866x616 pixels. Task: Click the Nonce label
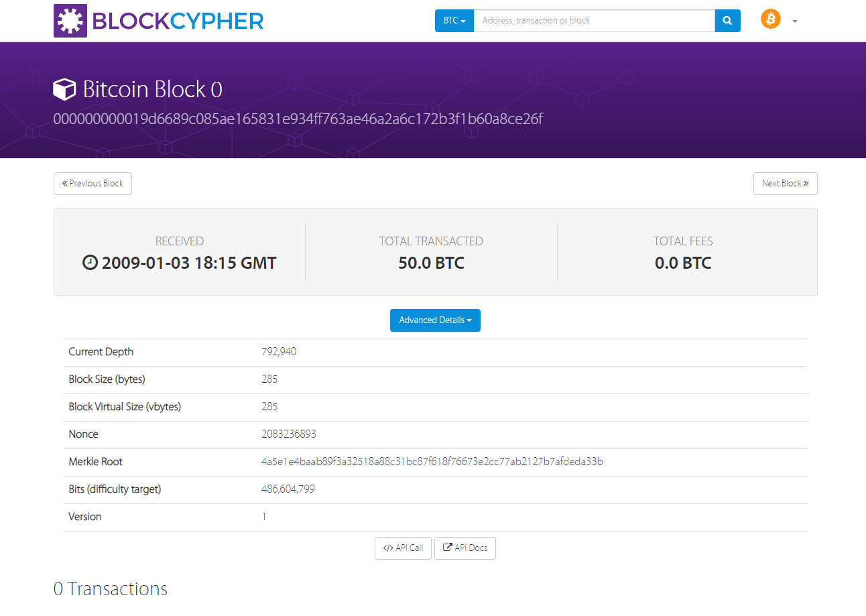pyautogui.click(x=83, y=434)
